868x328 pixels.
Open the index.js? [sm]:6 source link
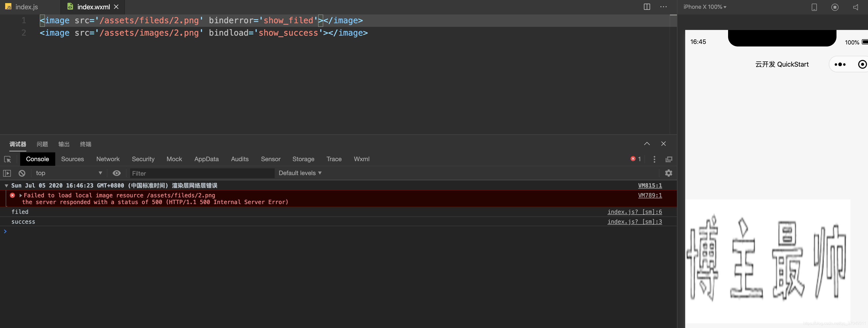click(x=635, y=212)
